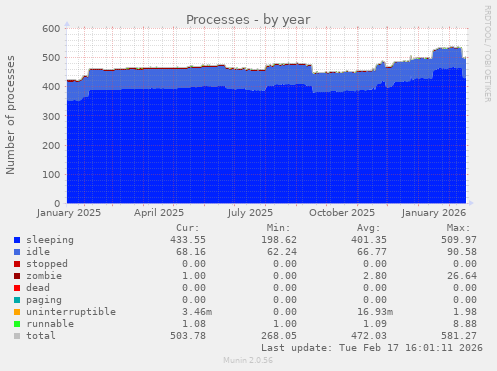Click the 'Processes - by year' title
Image resolution: width=497 pixels, height=371 pixels.
[x=248, y=20]
